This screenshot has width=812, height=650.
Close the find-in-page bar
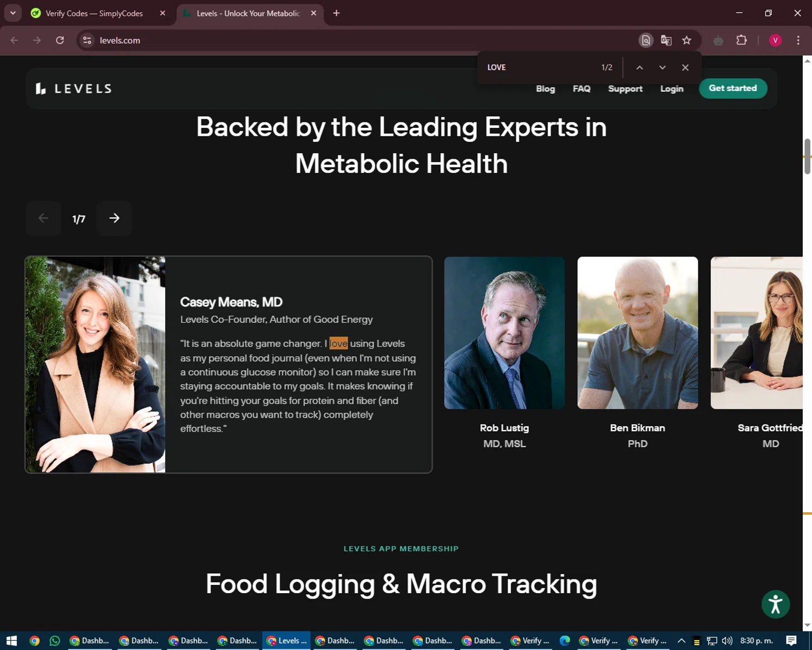click(x=685, y=68)
